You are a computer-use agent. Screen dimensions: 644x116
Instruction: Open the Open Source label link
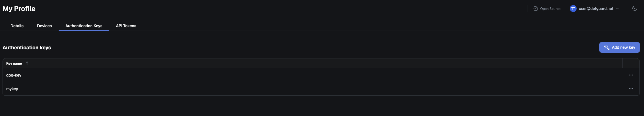pyautogui.click(x=550, y=9)
